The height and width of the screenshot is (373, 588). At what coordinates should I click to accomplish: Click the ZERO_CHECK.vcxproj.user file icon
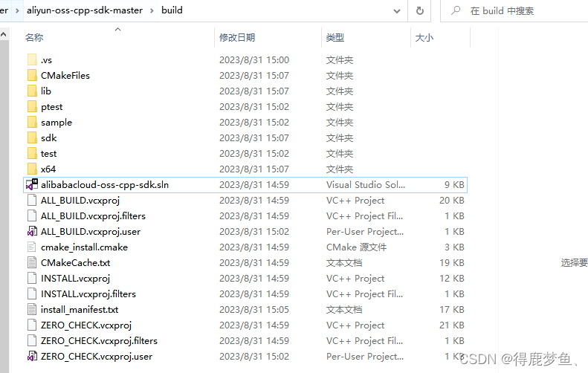pos(32,356)
